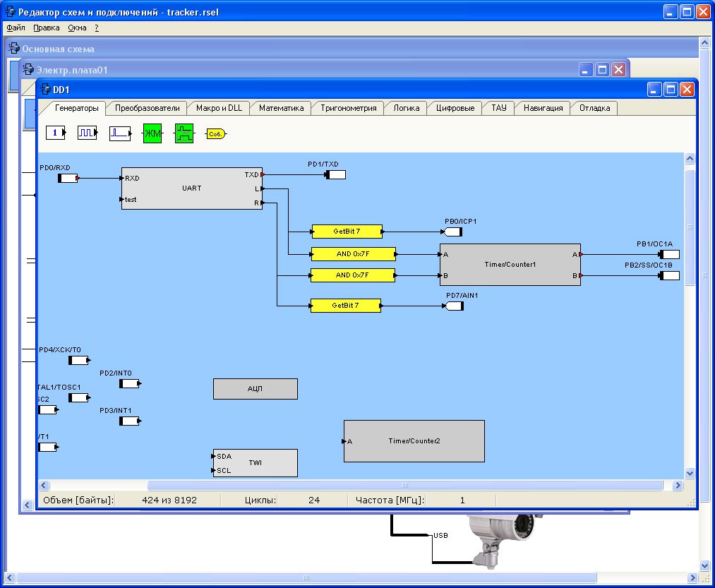Switch to the Логика tab

[407, 108]
